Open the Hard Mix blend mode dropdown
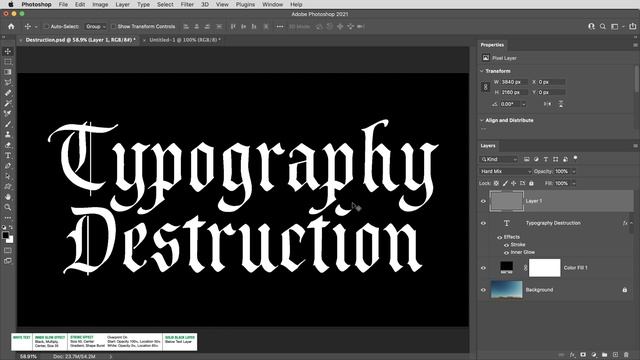The height and width of the screenshot is (360, 640). click(x=505, y=171)
